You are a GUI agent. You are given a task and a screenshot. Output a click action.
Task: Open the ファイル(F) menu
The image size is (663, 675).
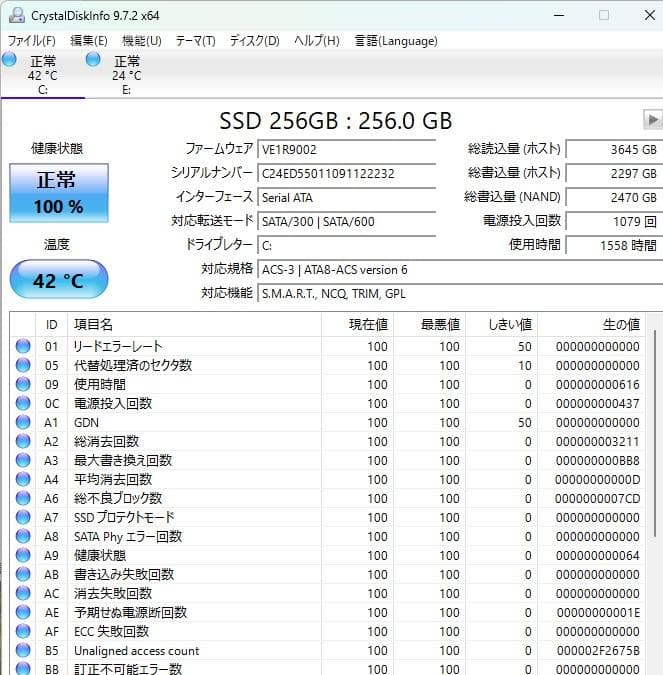(31, 41)
